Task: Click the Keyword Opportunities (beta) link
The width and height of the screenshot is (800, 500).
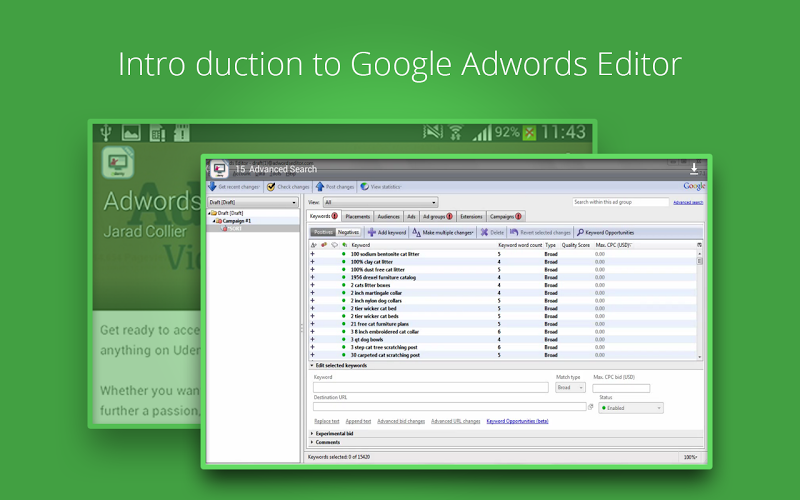Action: click(x=517, y=421)
